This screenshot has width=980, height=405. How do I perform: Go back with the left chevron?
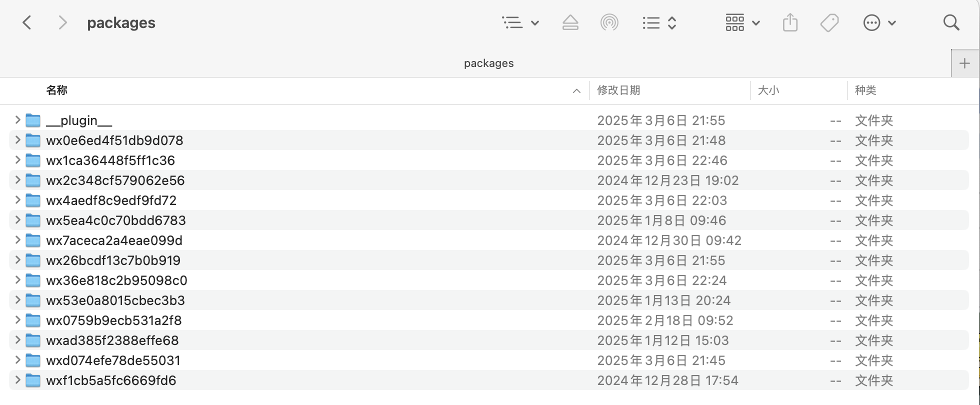(x=27, y=23)
